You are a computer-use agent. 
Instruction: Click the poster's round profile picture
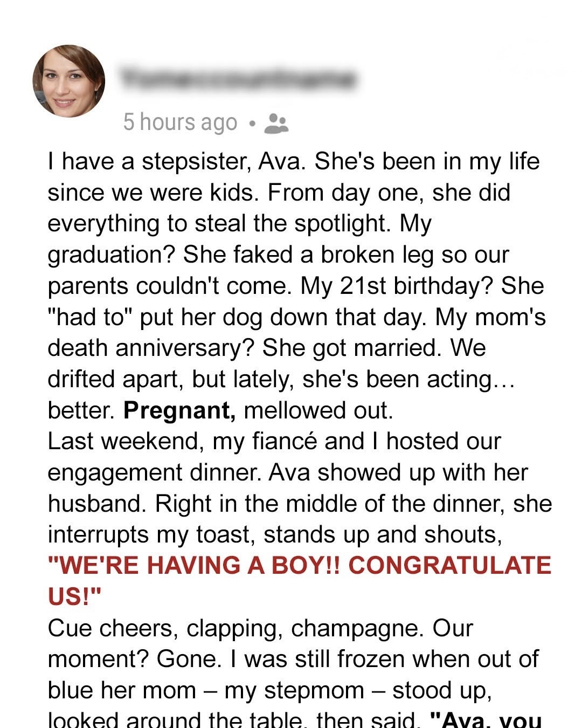(x=69, y=81)
